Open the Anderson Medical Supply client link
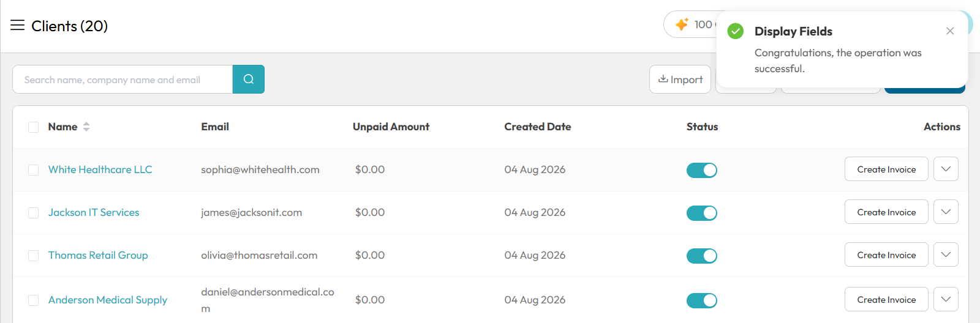This screenshot has height=323, width=980. [x=108, y=300]
